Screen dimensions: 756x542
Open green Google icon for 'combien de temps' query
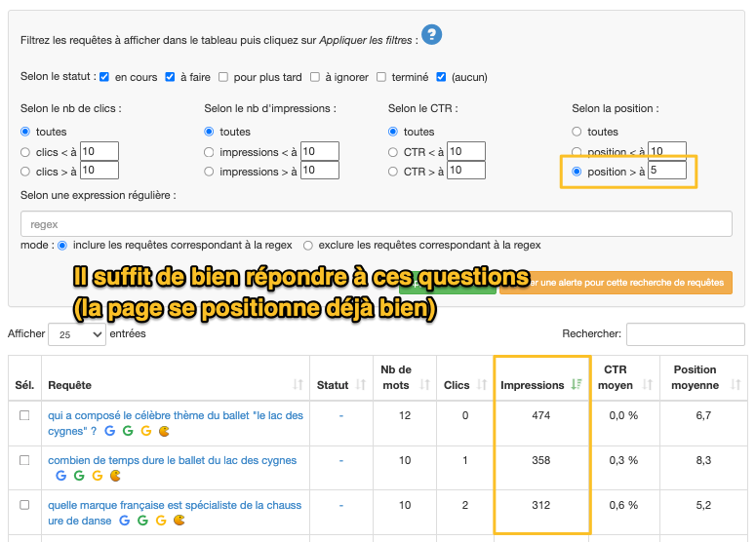coord(79,476)
